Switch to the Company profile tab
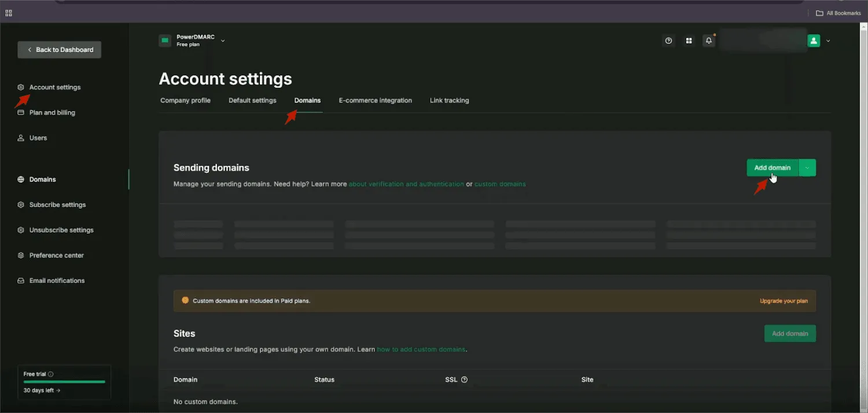 [185, 101]
